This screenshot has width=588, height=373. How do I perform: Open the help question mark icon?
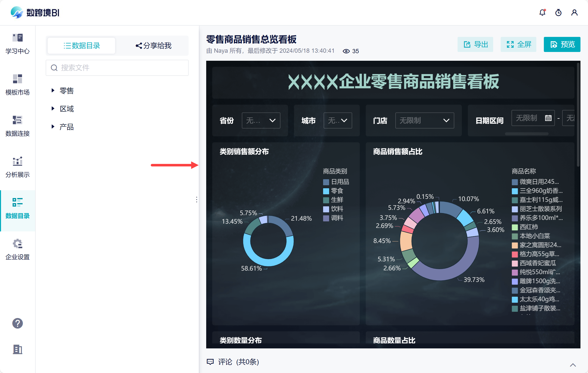click(x=18, y=323)
